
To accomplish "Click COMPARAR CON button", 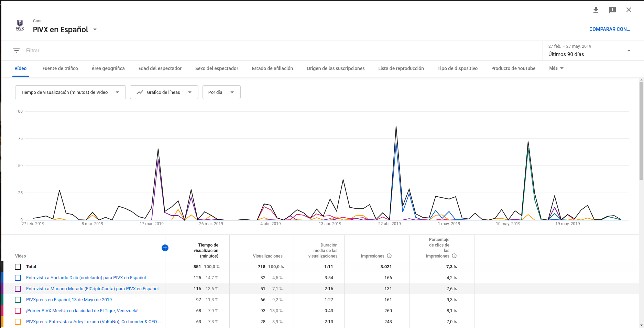I will click(x=610, y=29).
